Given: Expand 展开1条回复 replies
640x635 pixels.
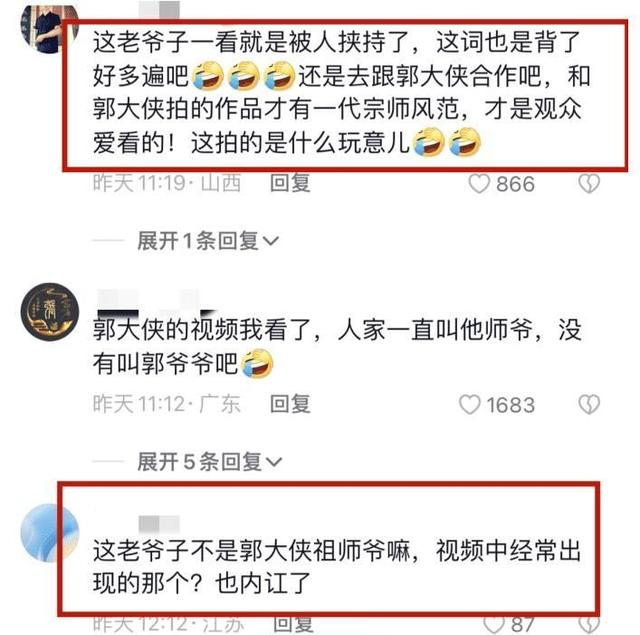Looking at the screenshot, I should 208,240.
